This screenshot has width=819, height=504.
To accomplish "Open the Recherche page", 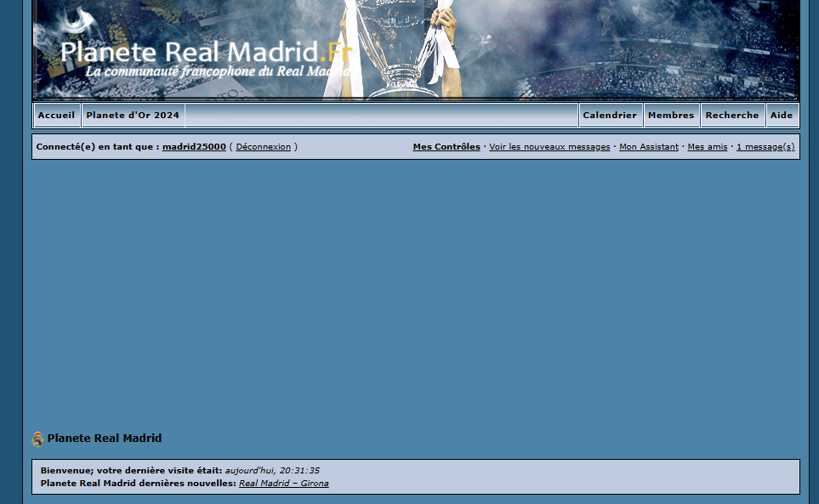I will pos(732,116).
